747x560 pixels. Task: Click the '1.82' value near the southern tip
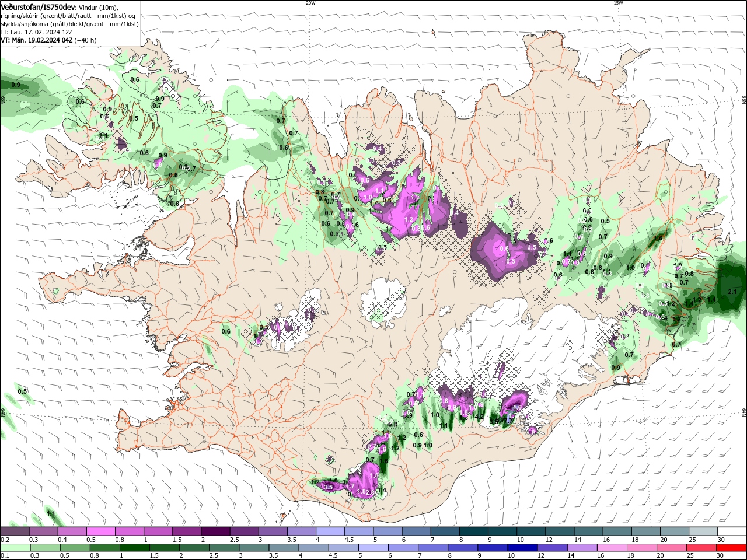click(363, 492)
